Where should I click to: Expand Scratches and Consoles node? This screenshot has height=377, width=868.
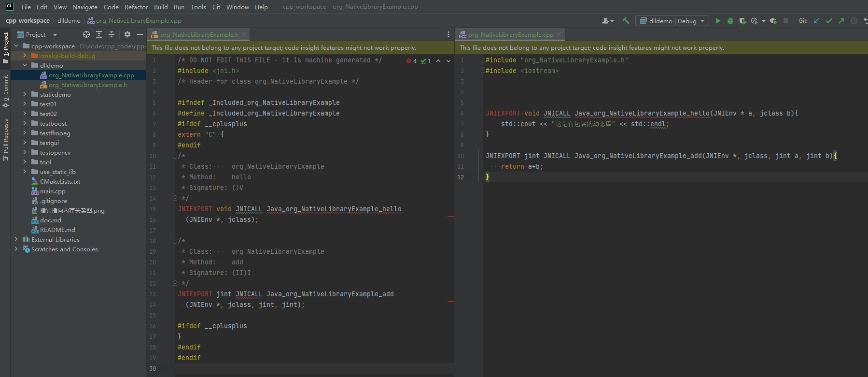tap(16, 249)
